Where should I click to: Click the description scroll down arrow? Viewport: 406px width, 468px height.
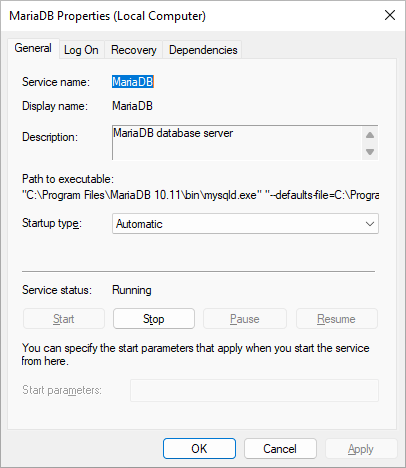pos(370,152)
